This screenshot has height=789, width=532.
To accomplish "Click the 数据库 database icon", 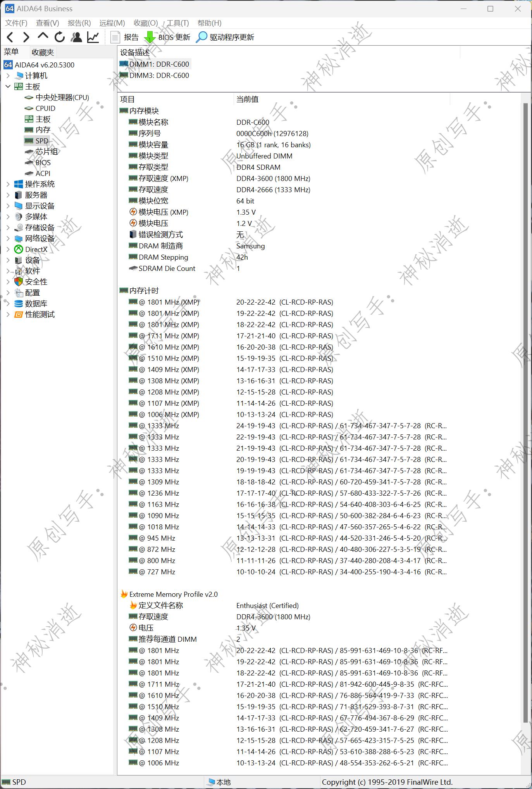I will point(19,303).
